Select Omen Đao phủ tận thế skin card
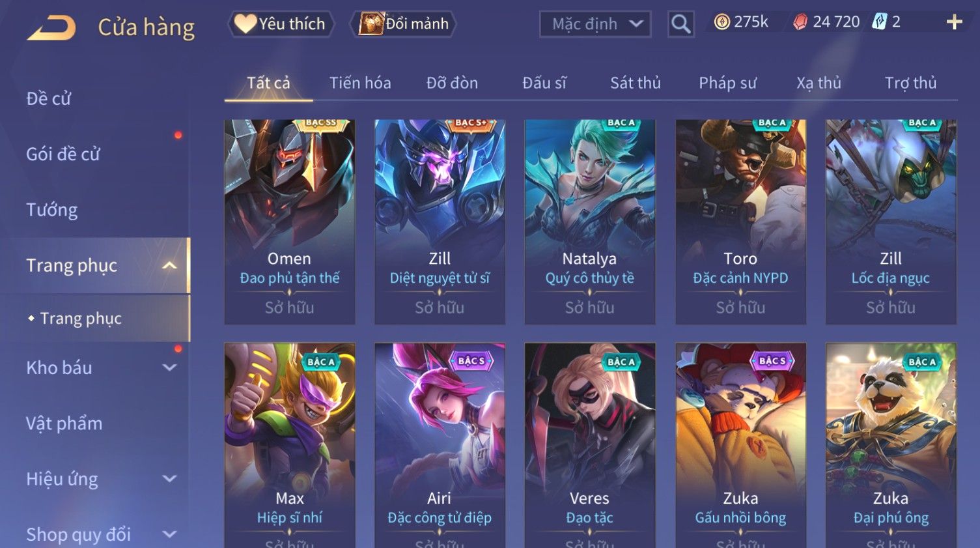Viewport: 980px width, 548px height. (290, 222)
